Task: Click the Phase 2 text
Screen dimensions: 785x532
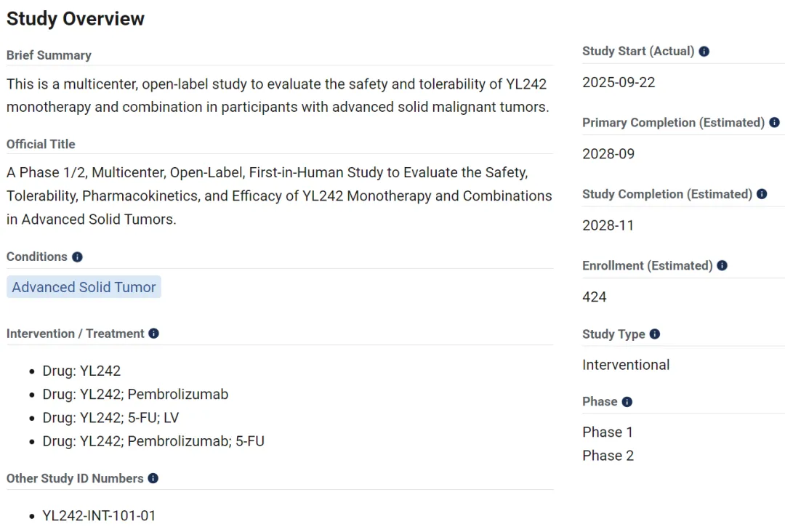Action: click(x=608, y=456)
